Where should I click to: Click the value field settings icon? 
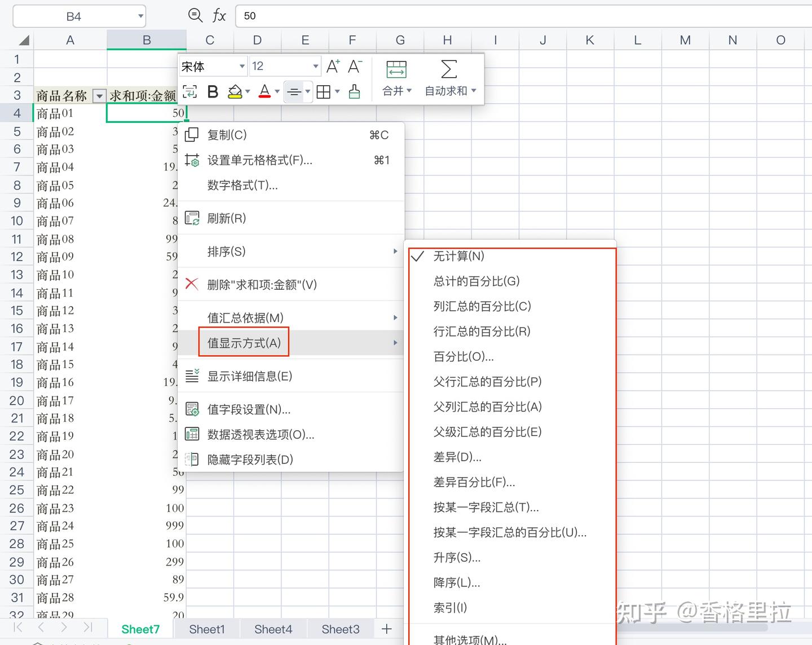click(x=192, y=409)
